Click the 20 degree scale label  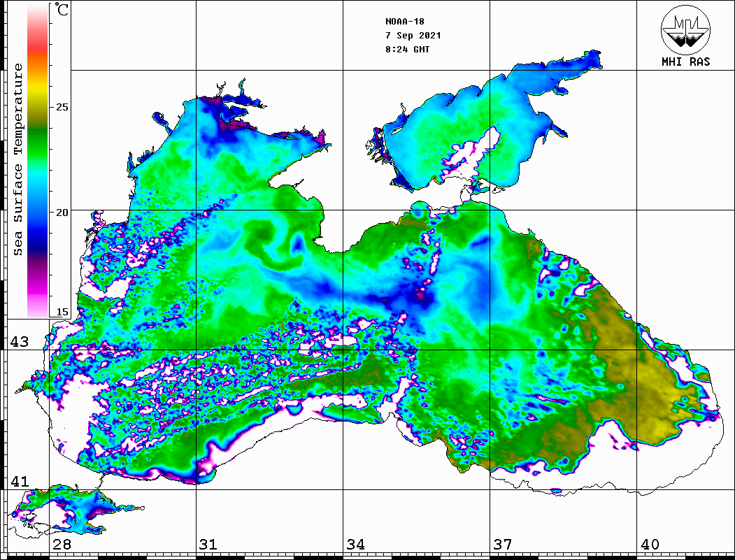click(63, 212)
